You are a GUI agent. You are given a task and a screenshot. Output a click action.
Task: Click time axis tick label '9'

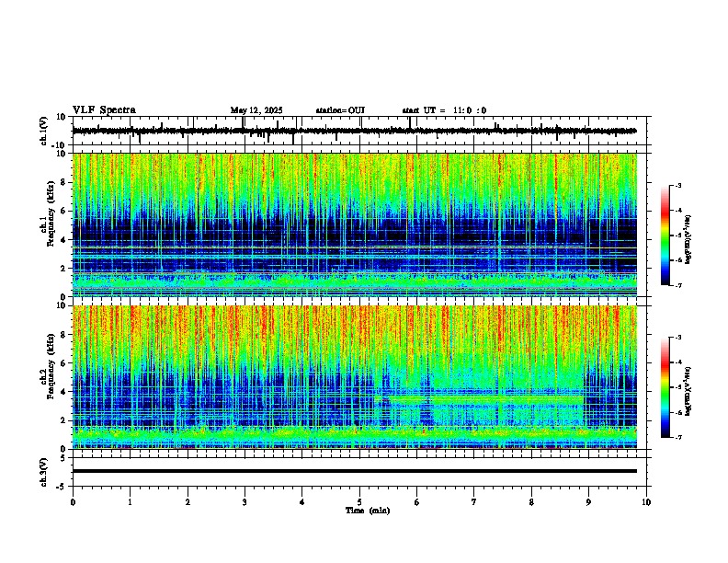[588, 502]
